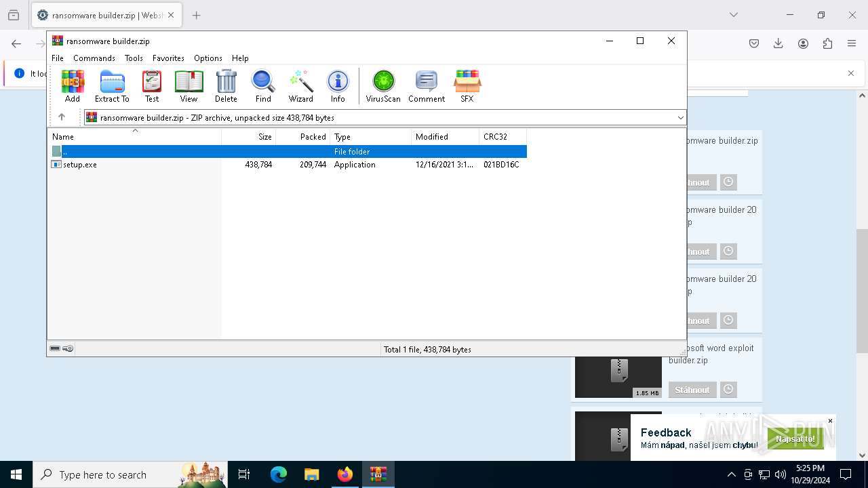Click the key password icon in status bar
This screenshot has height=488, width=868.
click(x=68, y=348)
